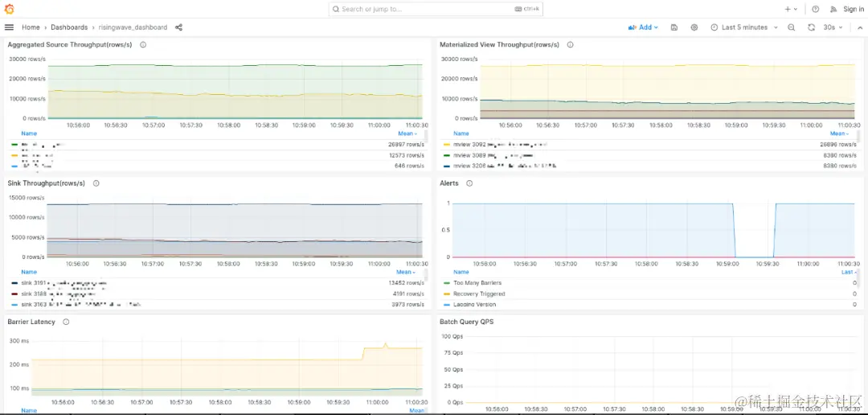Sort Materialized View legend by Mean

point(840,134)
